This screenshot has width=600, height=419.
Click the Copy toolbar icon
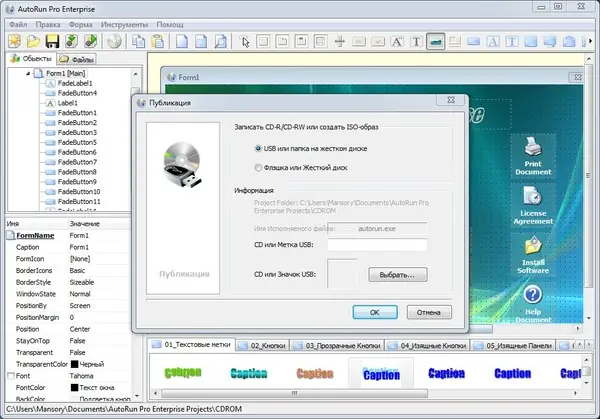point(138,41)
